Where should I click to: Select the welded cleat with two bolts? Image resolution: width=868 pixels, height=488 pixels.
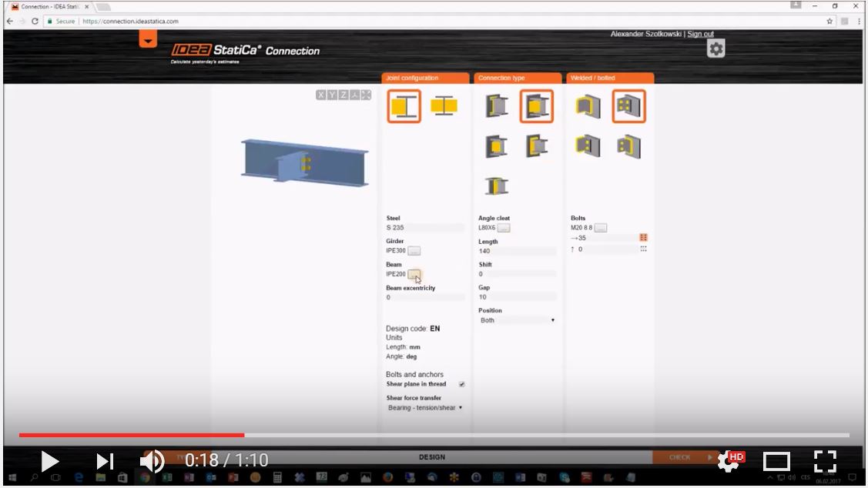coord(588,146)
